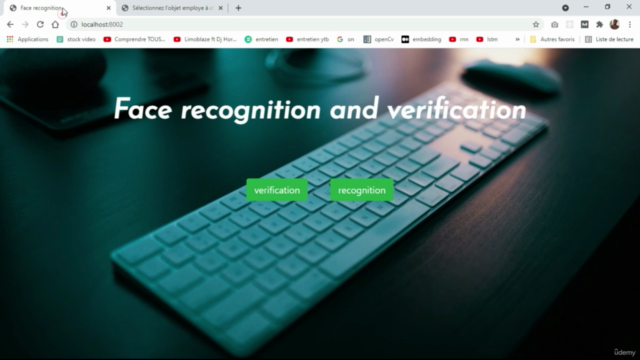This screenshot has width=640, height=360.
Task: Focus the address bar showing localhost:8002
Action: [304, 24]
